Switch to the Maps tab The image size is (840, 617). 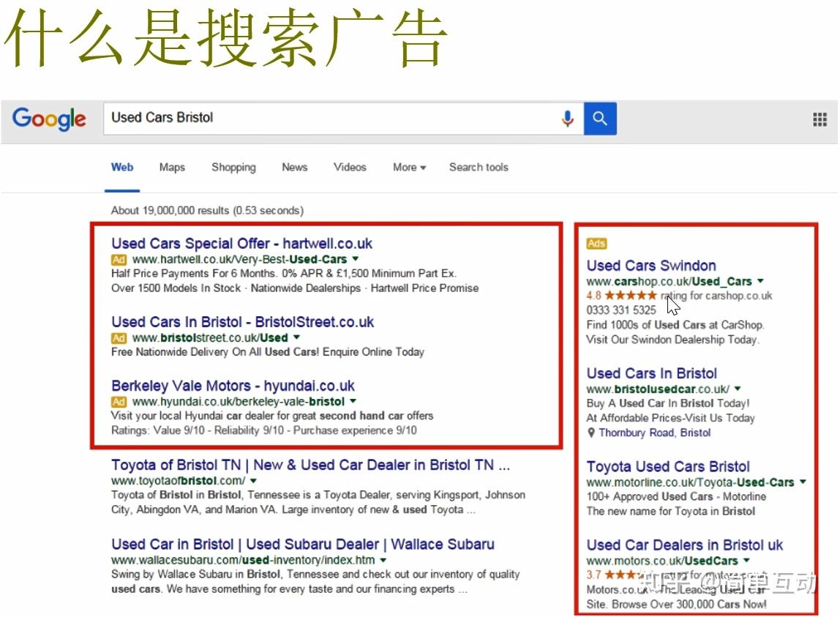click(x=172, y=168)
